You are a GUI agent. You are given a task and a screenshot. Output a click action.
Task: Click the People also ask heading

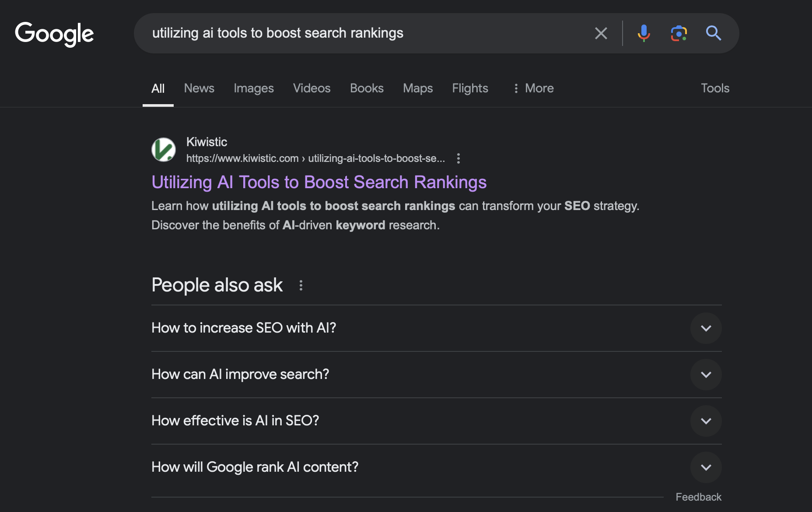coord(217,285)
